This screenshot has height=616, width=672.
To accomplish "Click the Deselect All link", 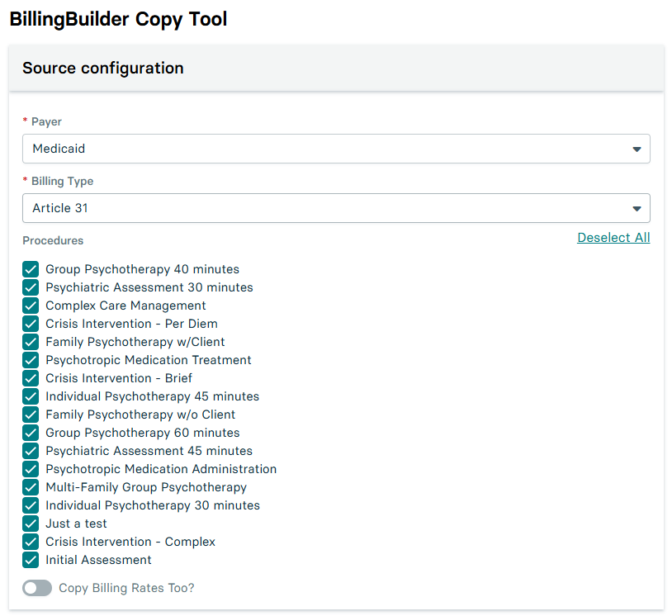I will [x=613, y=238].
